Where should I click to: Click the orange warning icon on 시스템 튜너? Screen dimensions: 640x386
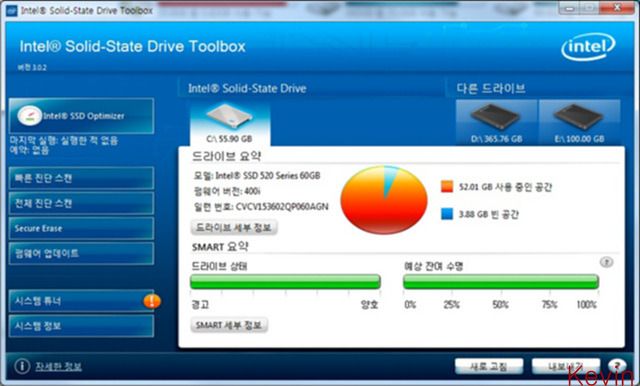(152, 301)
